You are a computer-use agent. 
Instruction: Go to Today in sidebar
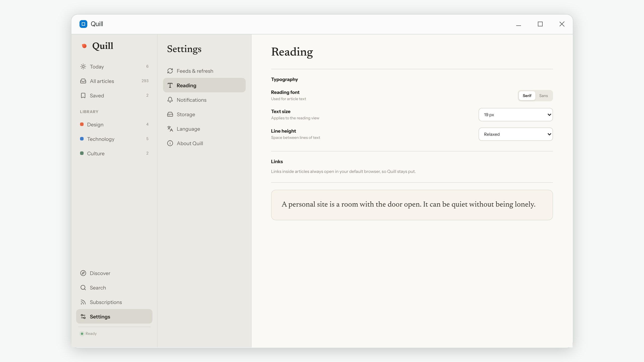coord(114,67)
